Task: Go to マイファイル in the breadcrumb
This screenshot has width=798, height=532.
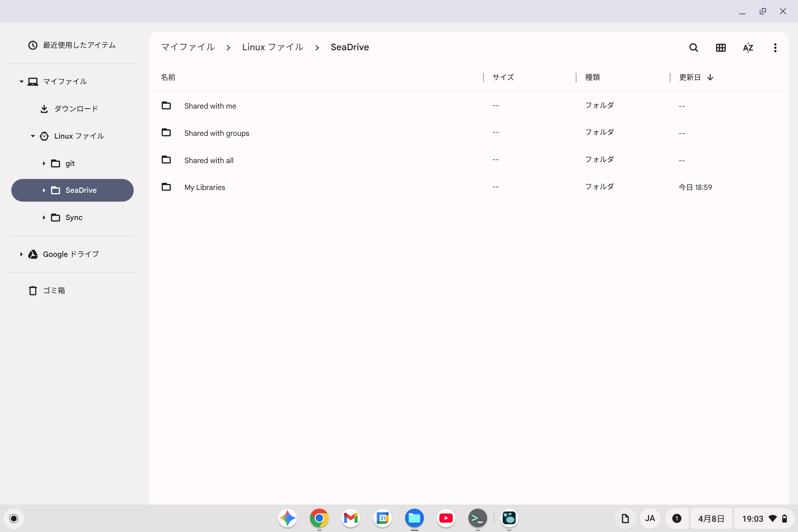Action: click(x=188, y=47)
